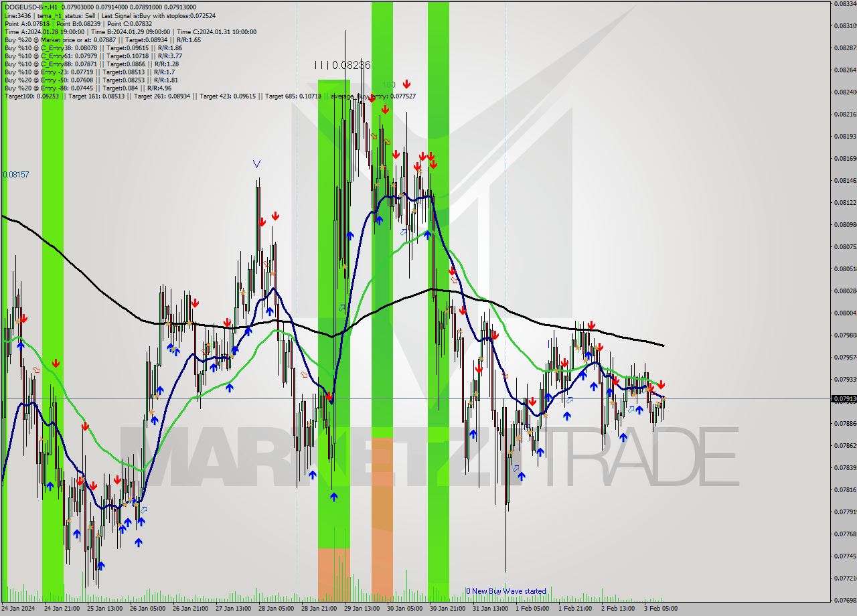Image resolution: width=857 pixels, height=616 pixels.
Task: Select the 0.07839 price axis label
Action: click(x=845, y=467)
